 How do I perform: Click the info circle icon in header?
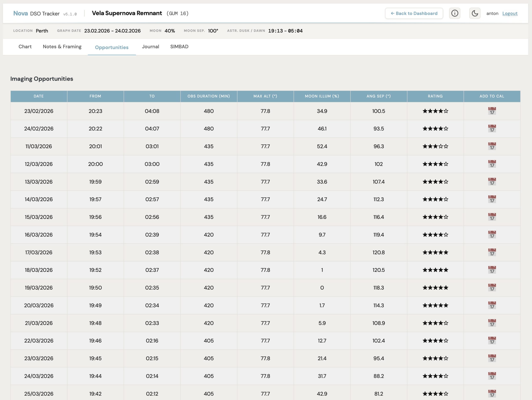pos(454,13)
